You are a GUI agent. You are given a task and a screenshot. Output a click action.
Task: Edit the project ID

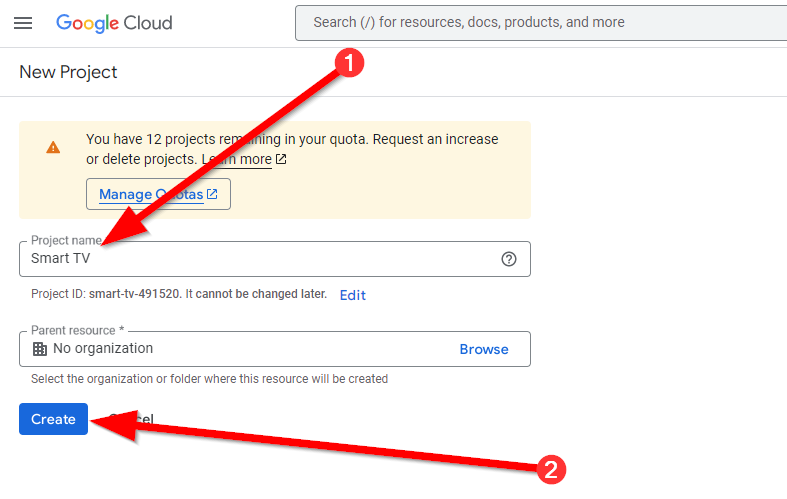353,295
